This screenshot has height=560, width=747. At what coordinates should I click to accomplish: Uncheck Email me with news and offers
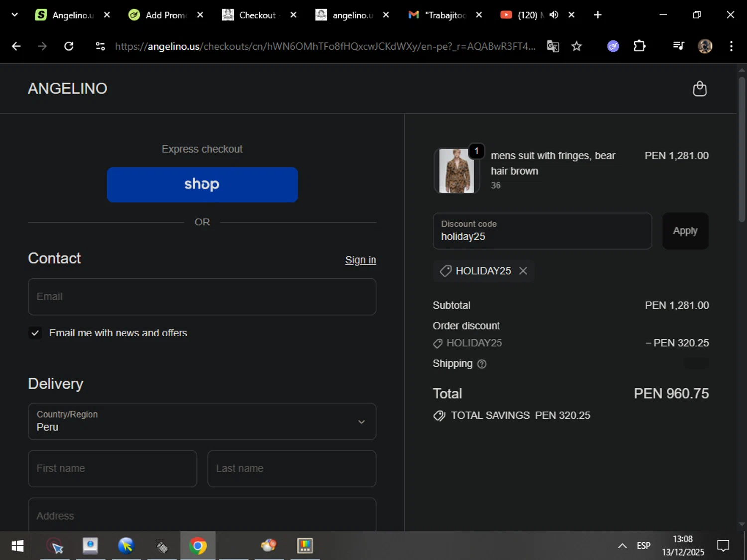35,333
